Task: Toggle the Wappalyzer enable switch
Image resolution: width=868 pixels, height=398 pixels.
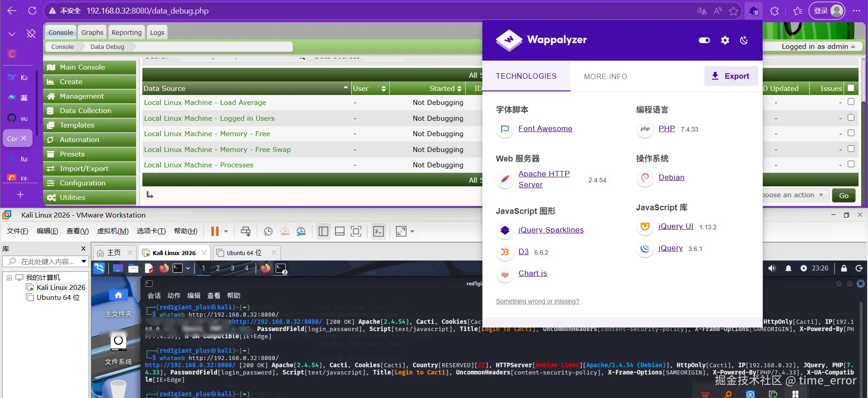Action: (x=704, y=40)
